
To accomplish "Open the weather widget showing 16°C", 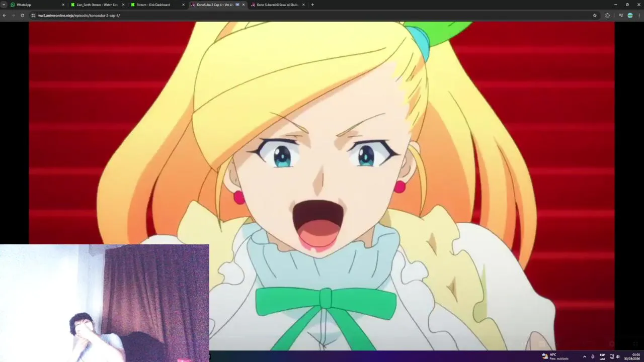I will [555, 356].
